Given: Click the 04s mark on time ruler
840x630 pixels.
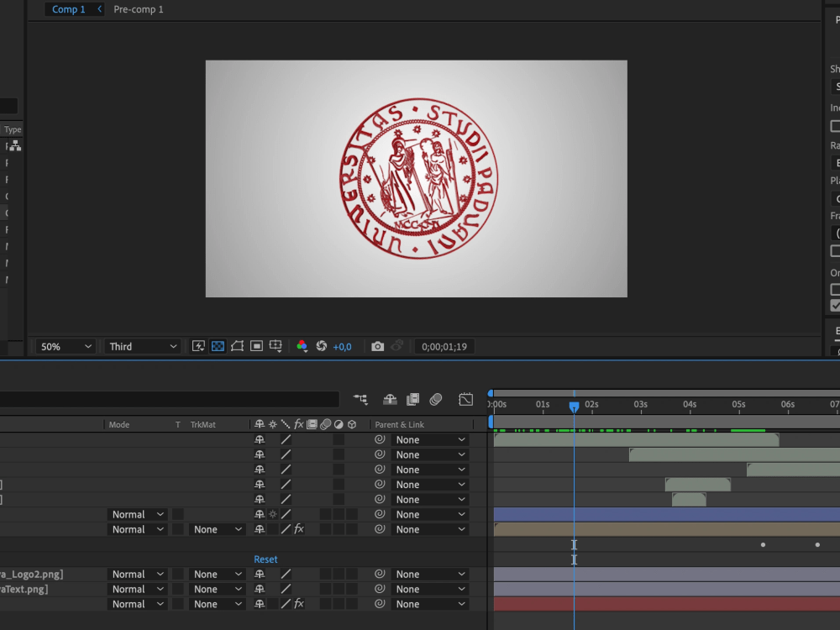Looking at the screenshot, I should (690, 405).
